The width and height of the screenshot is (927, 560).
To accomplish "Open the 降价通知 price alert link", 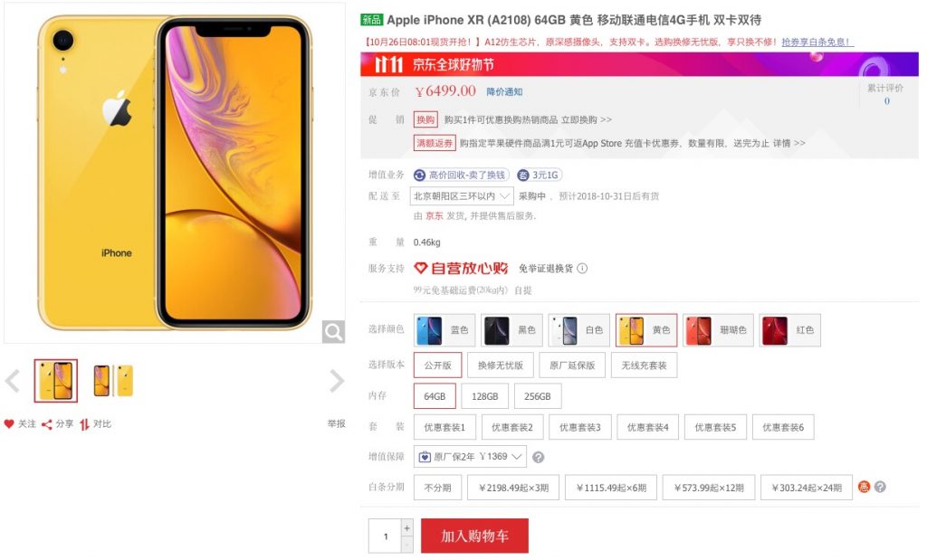I will point(504,91).
